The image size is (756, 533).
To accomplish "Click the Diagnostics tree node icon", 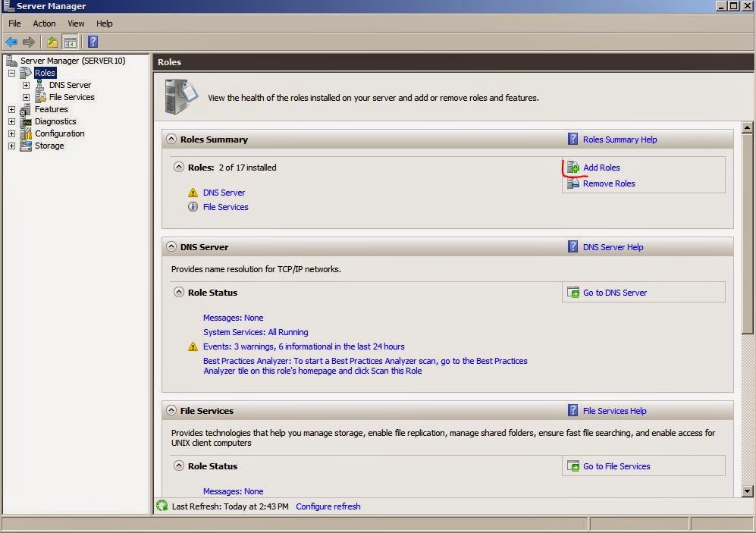I will [26, 121].
